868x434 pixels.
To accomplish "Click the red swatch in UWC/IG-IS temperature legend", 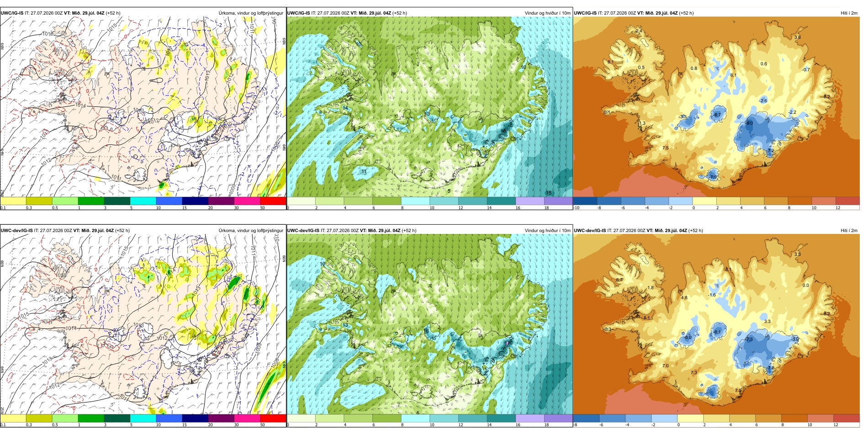I will (x=847, y=201).
